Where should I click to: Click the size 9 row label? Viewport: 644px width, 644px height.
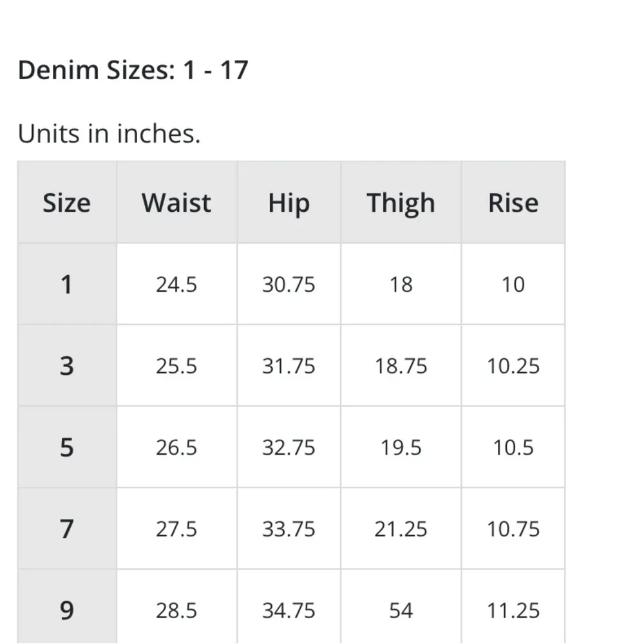pos(66,610)
